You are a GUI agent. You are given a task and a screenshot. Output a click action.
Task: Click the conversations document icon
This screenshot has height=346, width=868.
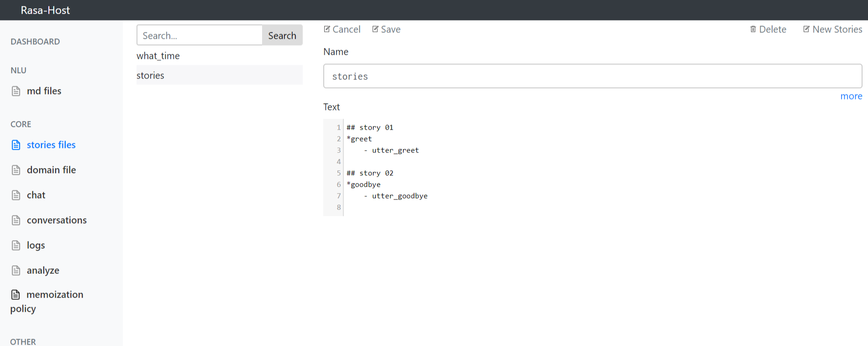click(16, 220)
